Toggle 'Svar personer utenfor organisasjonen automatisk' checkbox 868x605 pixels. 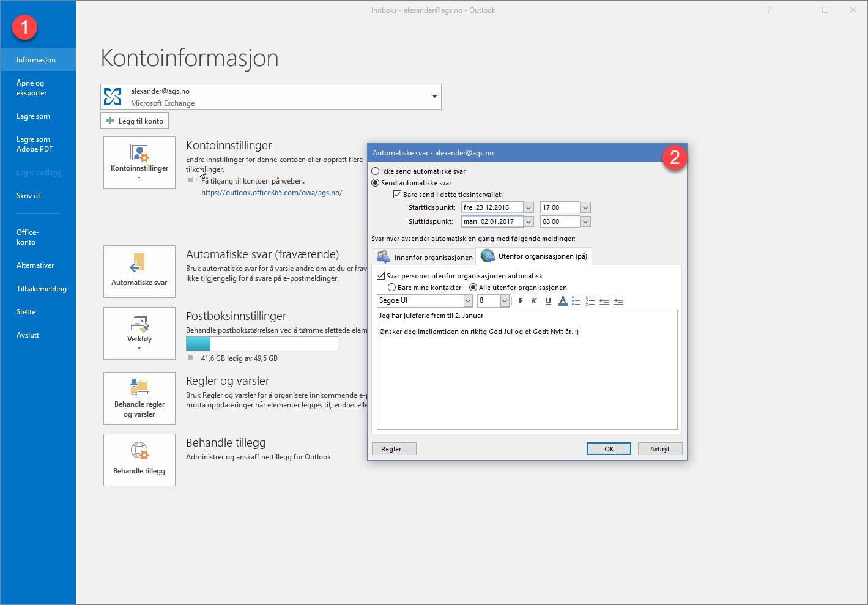coord(381,276)
